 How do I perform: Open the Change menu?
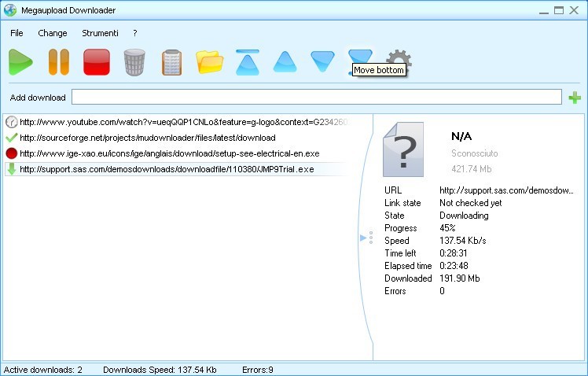click(53, 33)
